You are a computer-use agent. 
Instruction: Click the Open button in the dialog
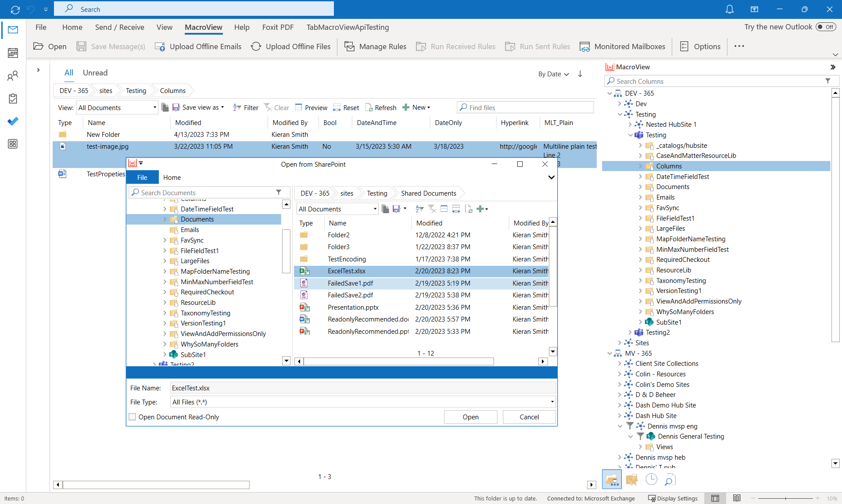click(x=470, y=417)
